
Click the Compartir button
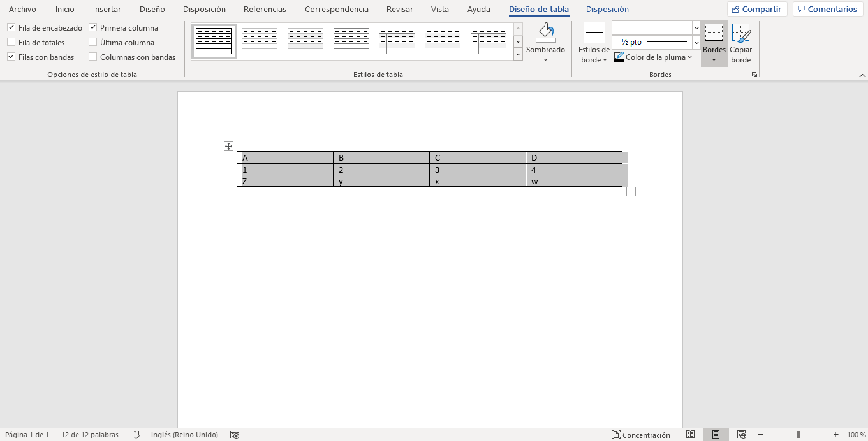click(x=757, y=10)
